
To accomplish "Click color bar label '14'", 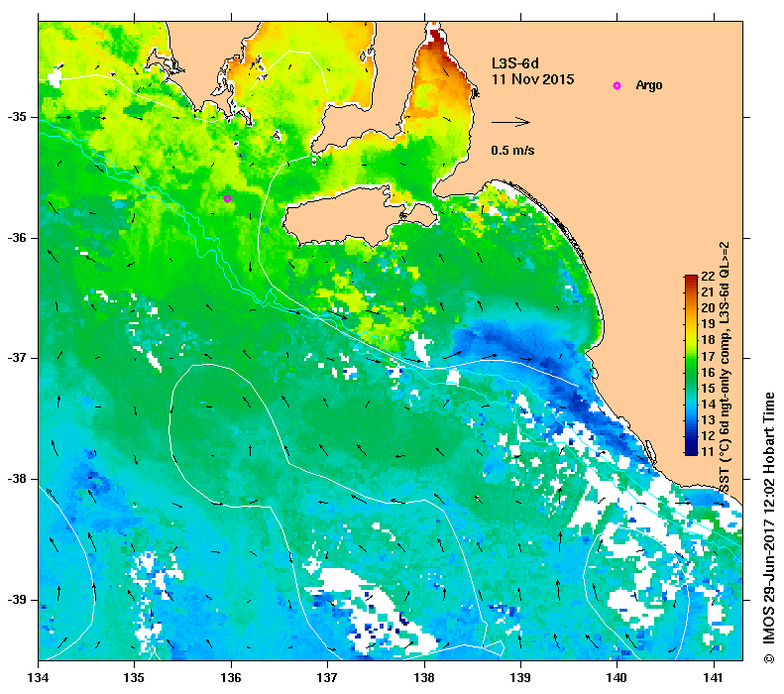I will pyautogui.click(x=708, y=404).
